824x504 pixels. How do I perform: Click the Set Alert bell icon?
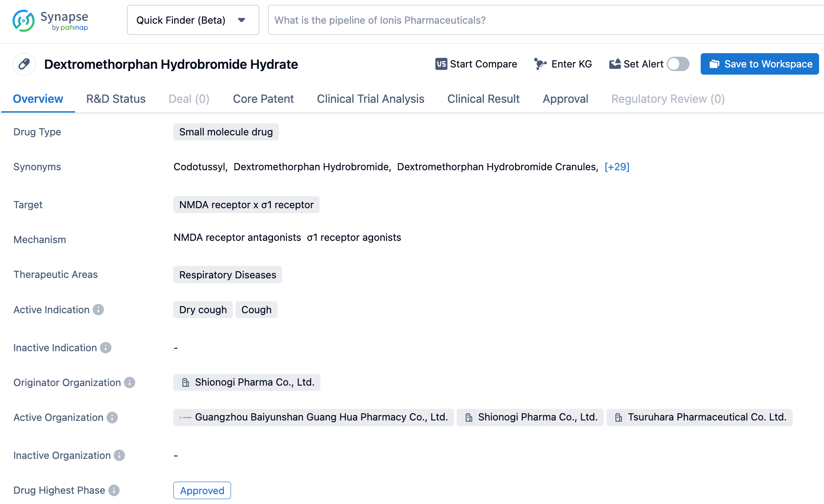pyautogui.click(x=615, y=64)
